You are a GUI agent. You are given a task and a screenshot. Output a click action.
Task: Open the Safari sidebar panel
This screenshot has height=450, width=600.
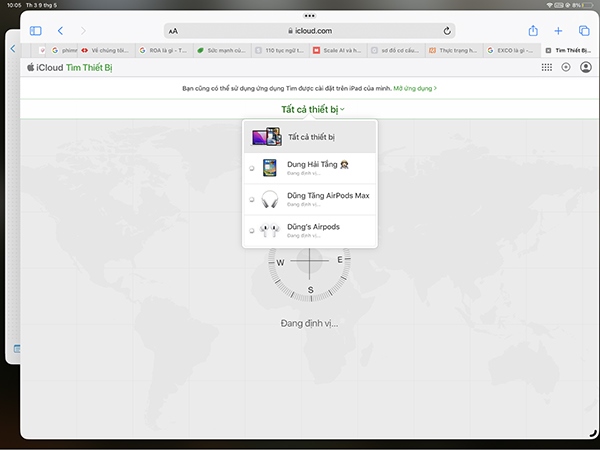point(36,31)
